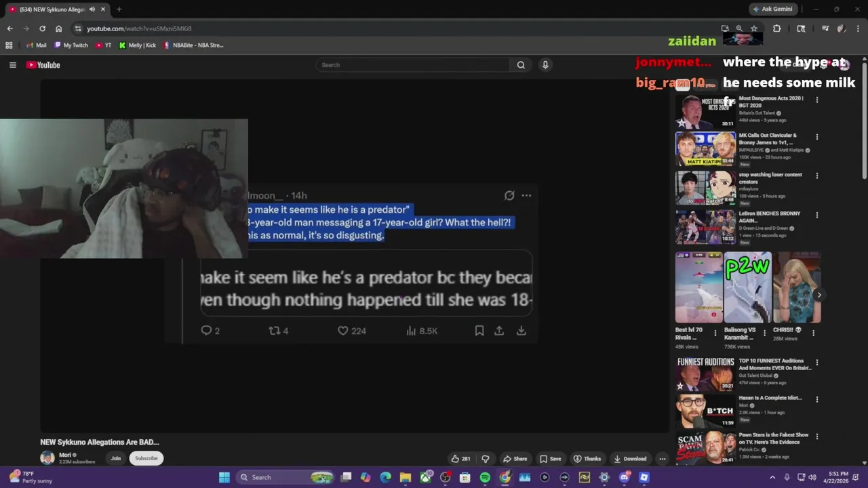868x488 pixels.
Task: Open LeBron BENCHES BRONNY AGAIN video
Action: (x=705, y=226)
